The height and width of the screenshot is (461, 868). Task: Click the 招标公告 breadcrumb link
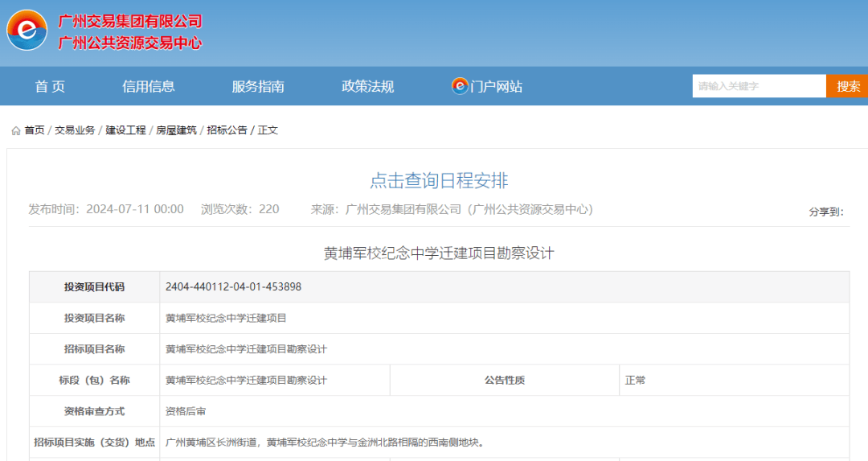click(x=227, y=130)
